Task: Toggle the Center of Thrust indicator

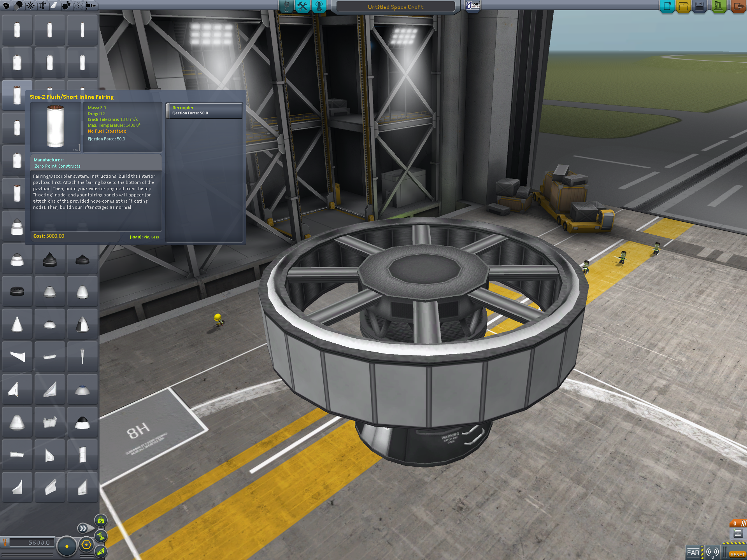Action: tap(101, 536)
